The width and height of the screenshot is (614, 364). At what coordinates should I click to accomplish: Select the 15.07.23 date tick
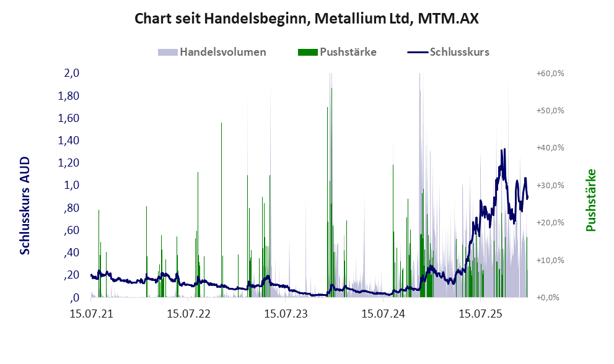286,314
